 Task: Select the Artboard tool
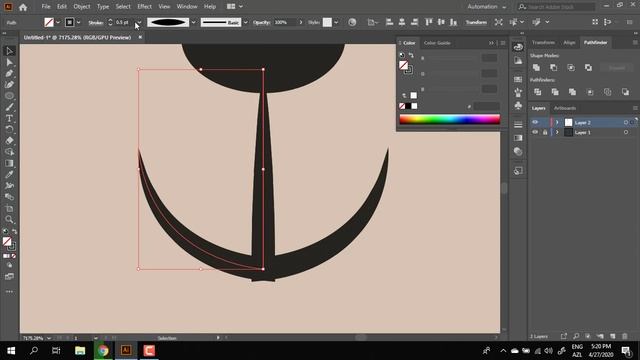point(9,208)
